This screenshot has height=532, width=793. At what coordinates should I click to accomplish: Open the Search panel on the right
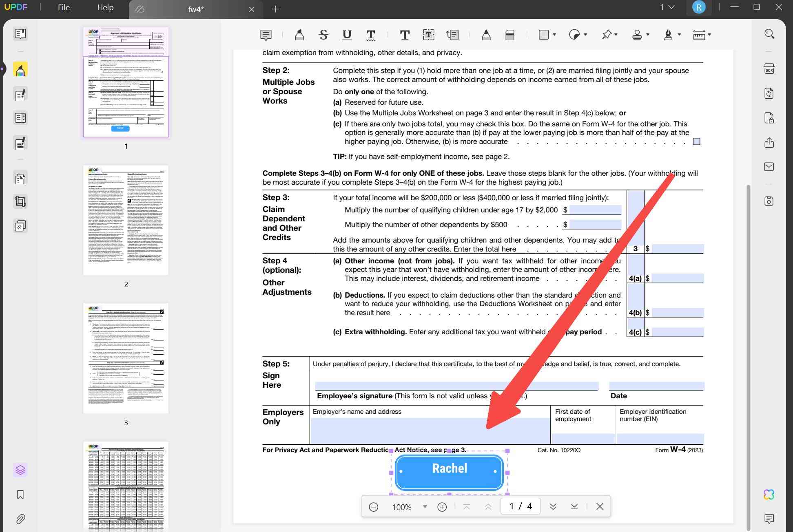point(769,33)
